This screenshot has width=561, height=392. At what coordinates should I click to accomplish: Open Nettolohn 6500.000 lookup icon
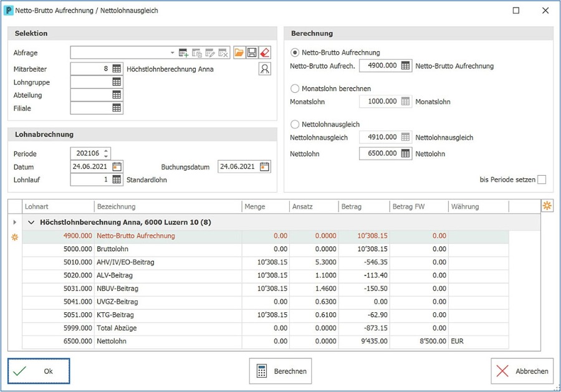(405, 153)
